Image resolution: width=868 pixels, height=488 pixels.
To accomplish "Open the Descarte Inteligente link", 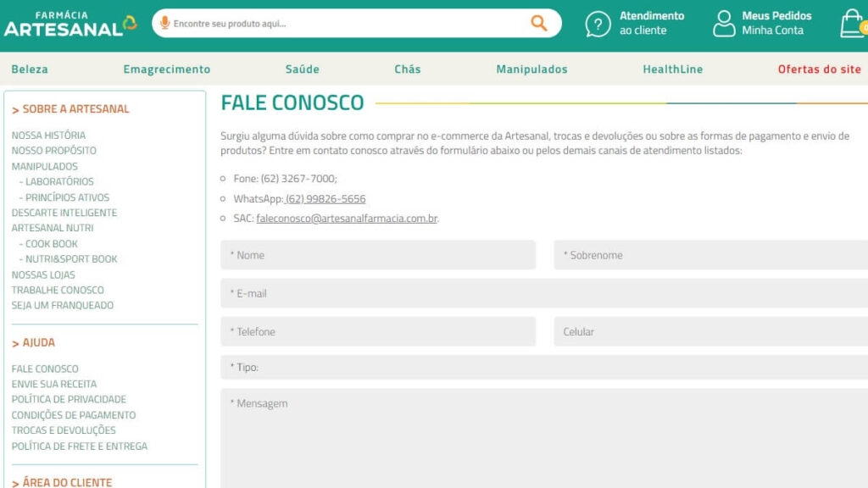I will 64,213.
